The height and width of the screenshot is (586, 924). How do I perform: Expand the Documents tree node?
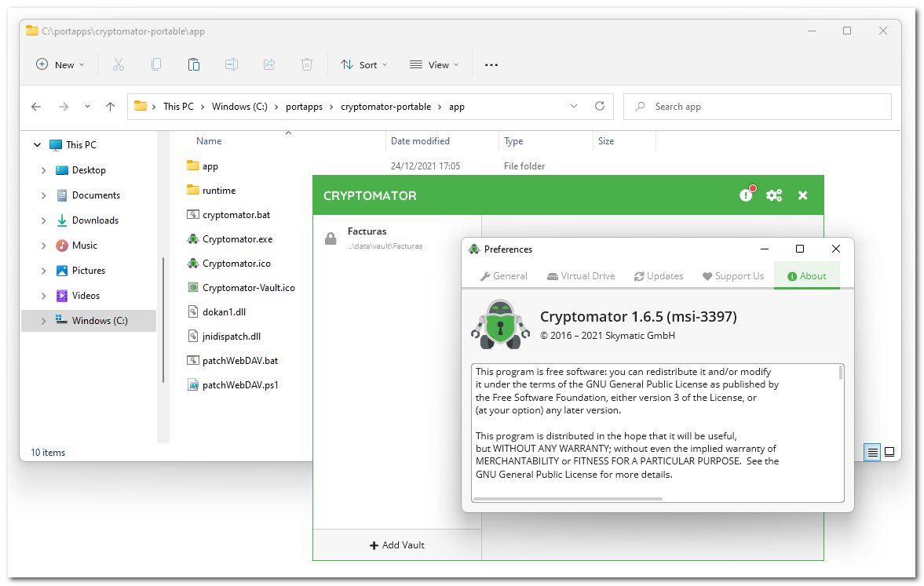pos(44,195)
